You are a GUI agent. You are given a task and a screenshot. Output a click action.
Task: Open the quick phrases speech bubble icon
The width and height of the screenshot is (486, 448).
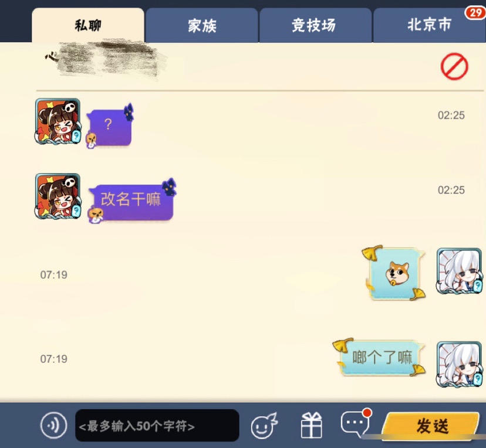click(356, 423)
